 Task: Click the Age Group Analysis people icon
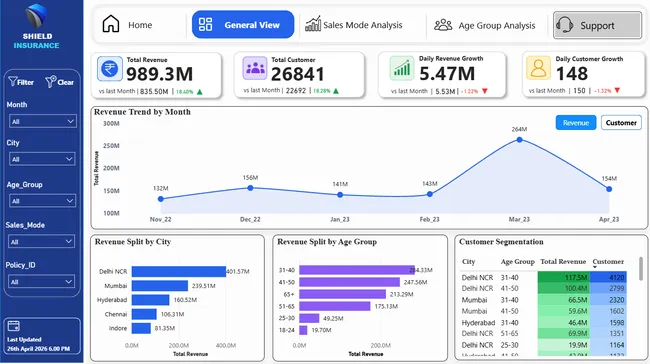[443, 25]
